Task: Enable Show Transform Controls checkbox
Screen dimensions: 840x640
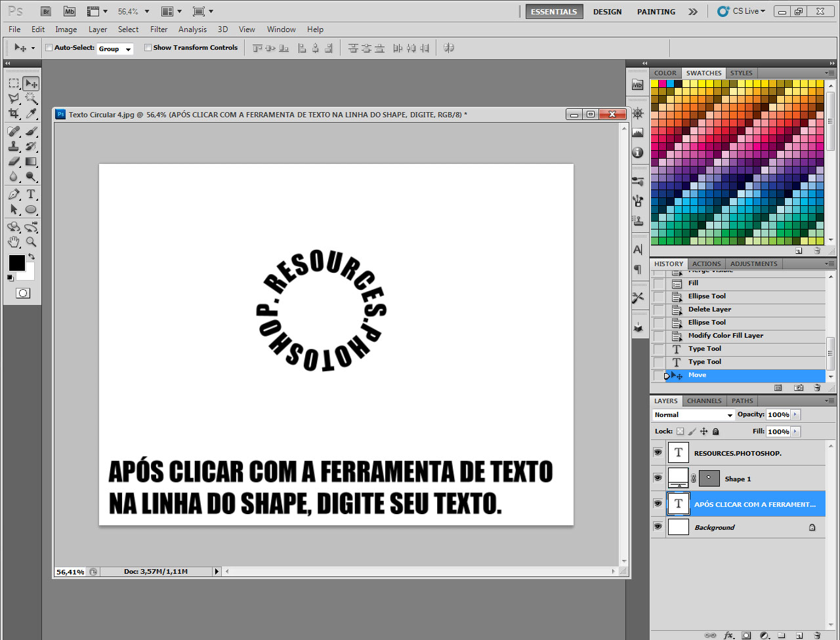Action: (148, 48)
